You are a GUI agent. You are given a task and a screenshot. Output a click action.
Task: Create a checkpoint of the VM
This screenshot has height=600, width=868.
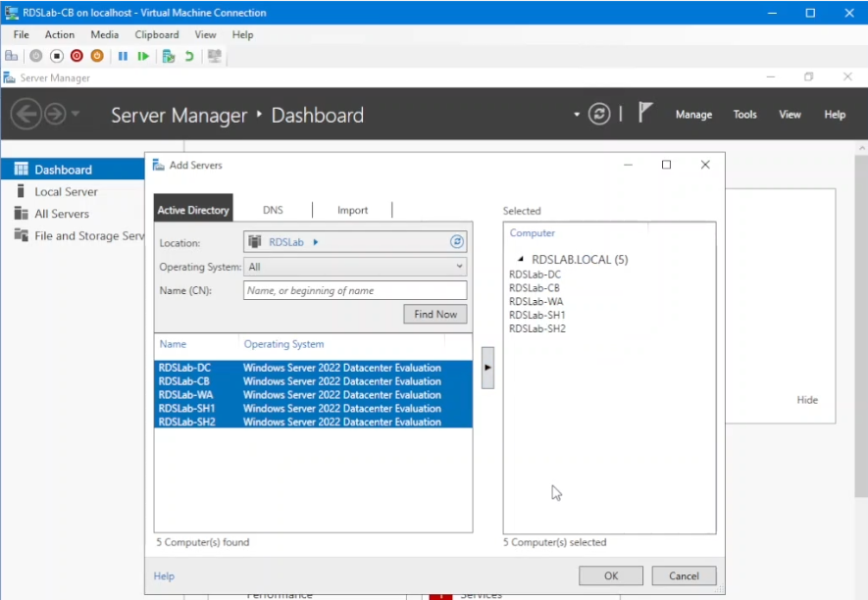click(x=167, y=56)
